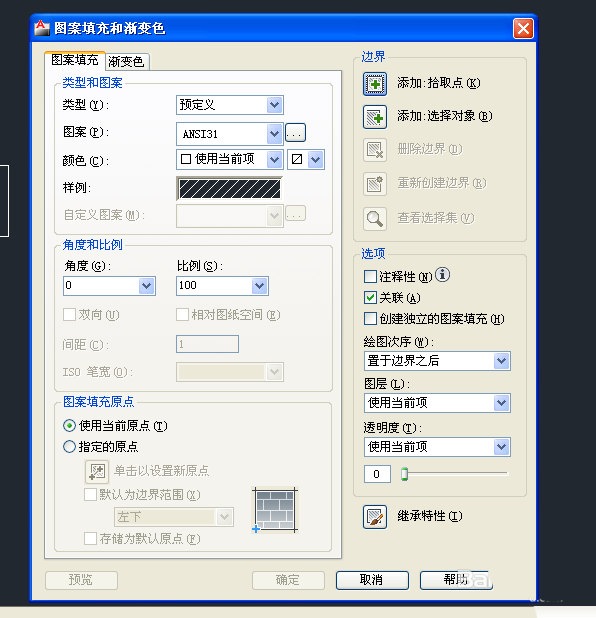The width and height of the screenshot is (596, 618).
Task: Switch to the 渐变色 (Gradient) tab
Action: coord(127,62)
